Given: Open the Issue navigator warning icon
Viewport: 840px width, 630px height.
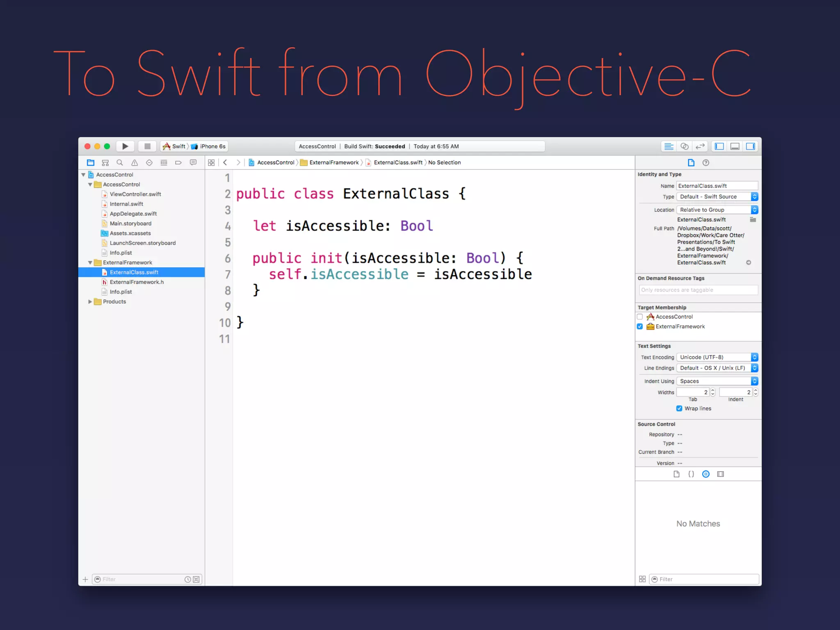Looking at the screenshot, I should pyautogui.click(x=135, y=163).
